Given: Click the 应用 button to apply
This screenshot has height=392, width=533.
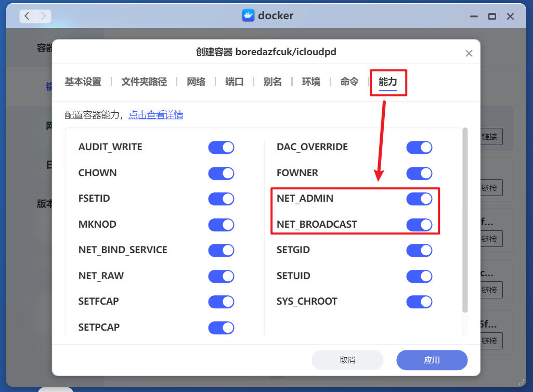Looking at the screenshot, I should click(432, 360).
